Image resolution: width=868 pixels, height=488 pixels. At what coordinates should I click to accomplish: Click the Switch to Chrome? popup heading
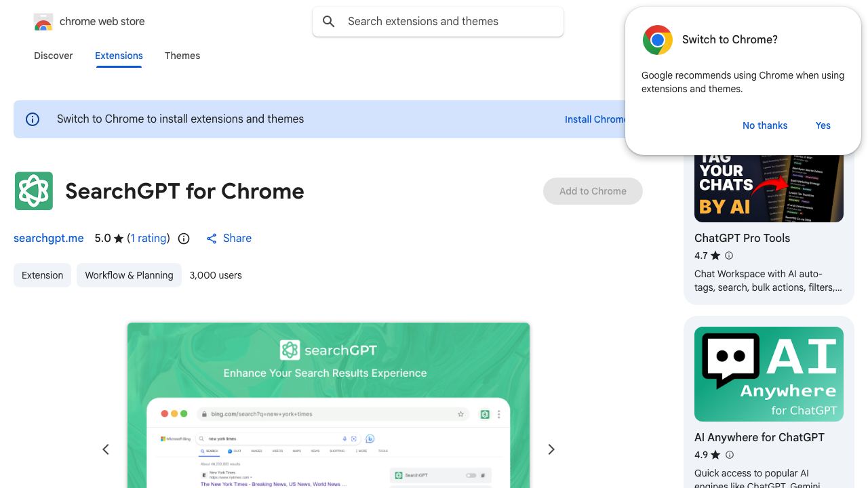(730, 40)
